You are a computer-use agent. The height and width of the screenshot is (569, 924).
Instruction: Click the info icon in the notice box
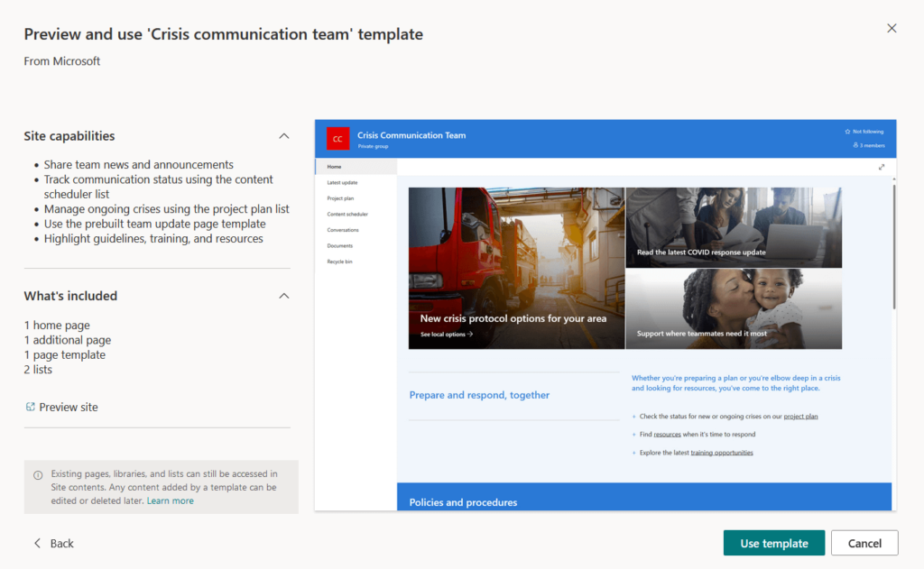click(38, 474)
